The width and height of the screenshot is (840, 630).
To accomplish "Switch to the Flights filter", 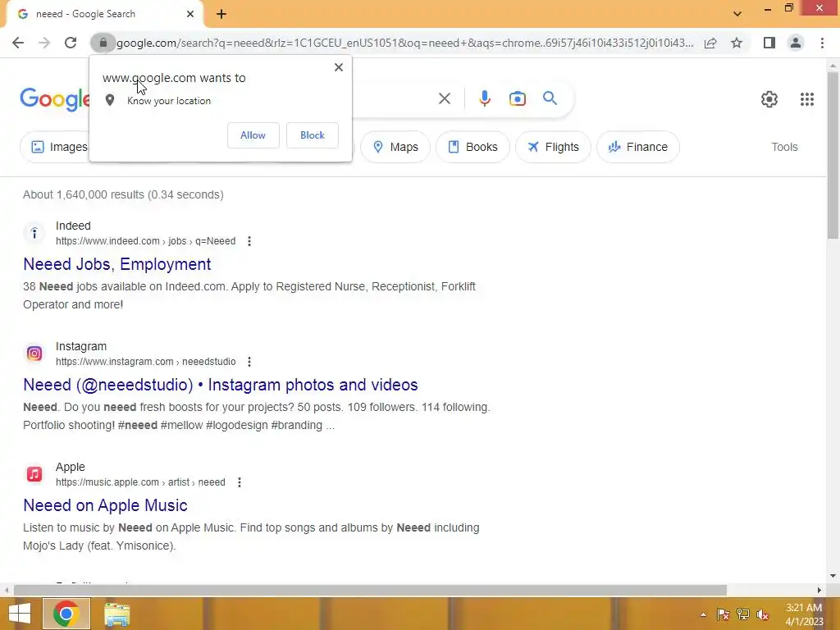I will 553,147.
